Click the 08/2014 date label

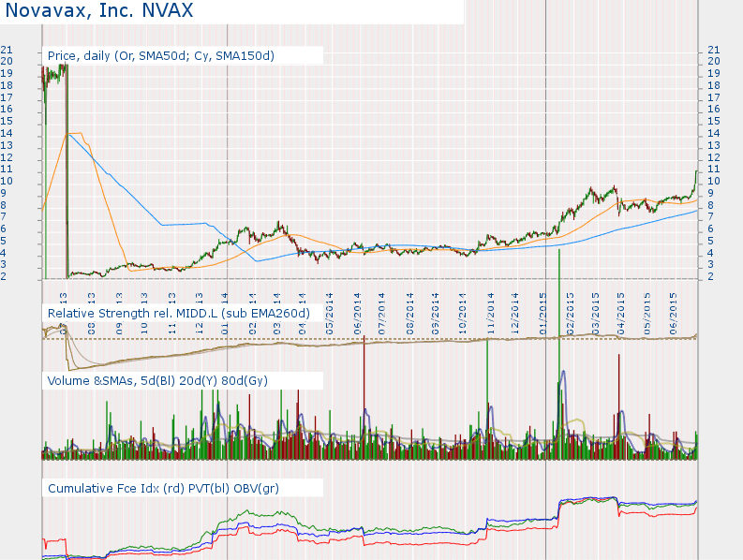409,314
